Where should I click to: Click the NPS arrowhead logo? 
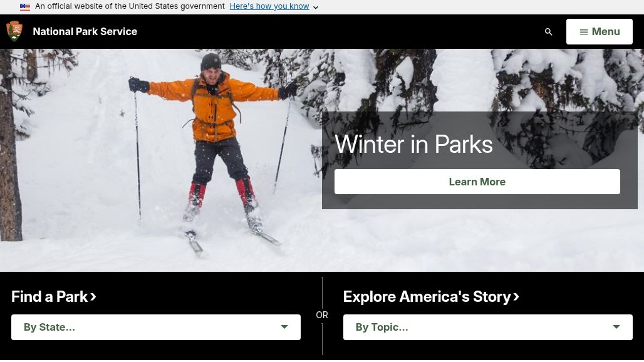[x=14, y=31]
